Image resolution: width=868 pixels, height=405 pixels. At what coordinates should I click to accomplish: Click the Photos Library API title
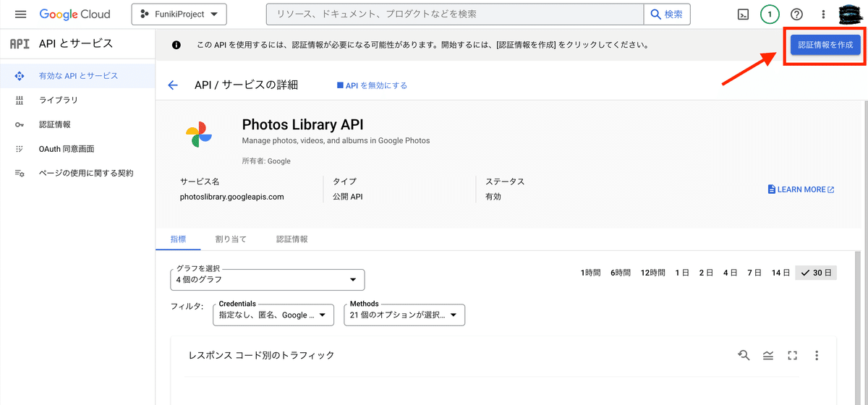302,125
